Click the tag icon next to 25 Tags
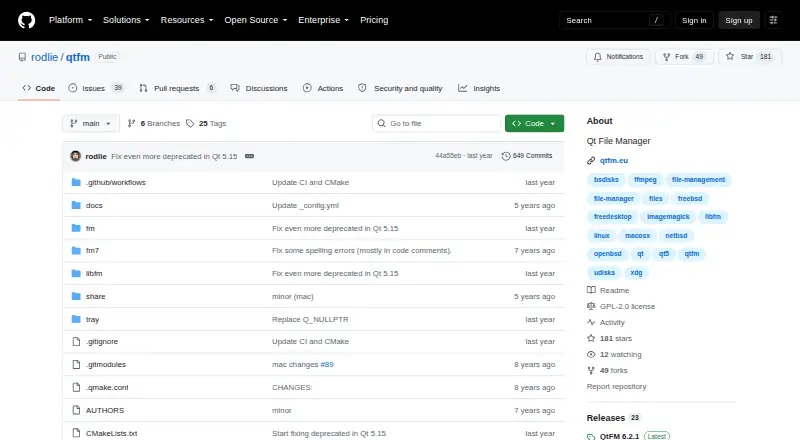Viewport: 800px width, 440px height. click(x=190, y=124)
